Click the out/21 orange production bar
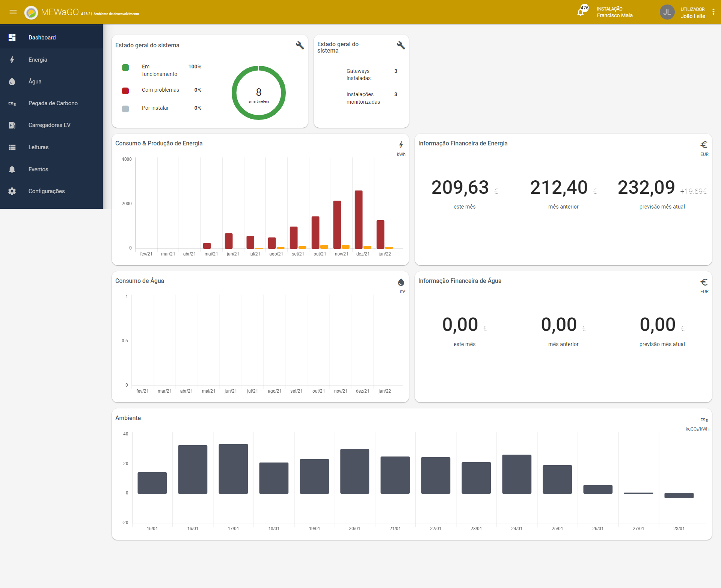The width and height of the screenshot is (721, 588). click(x=324, y=247)
